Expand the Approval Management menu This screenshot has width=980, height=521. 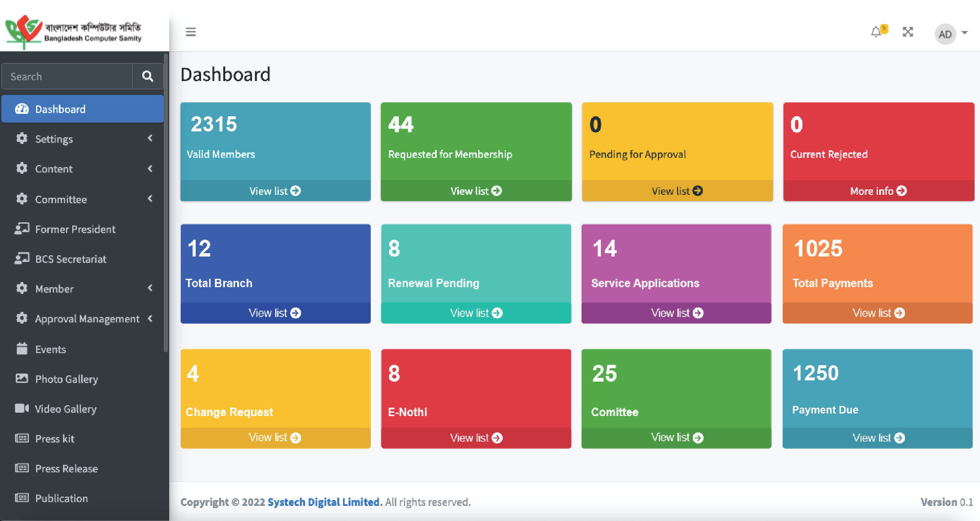click(x=87, y=319)
